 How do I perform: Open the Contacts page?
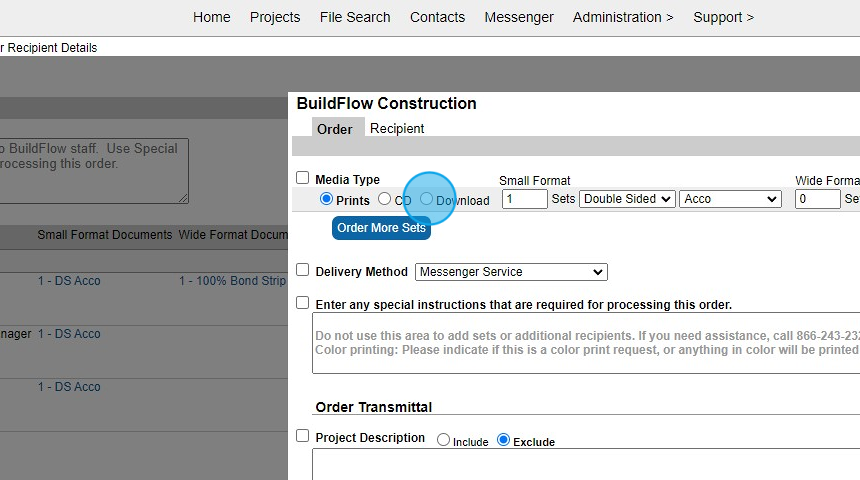point(437,17)
